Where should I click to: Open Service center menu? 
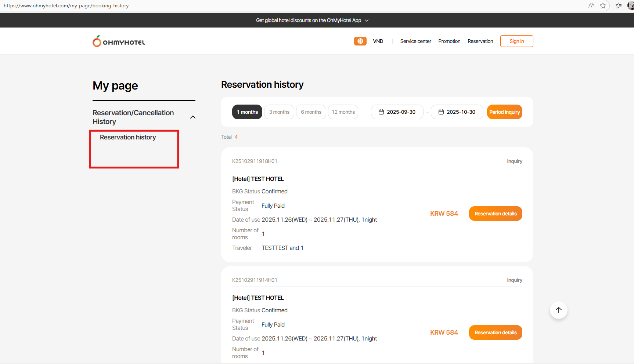pos(415,41)
